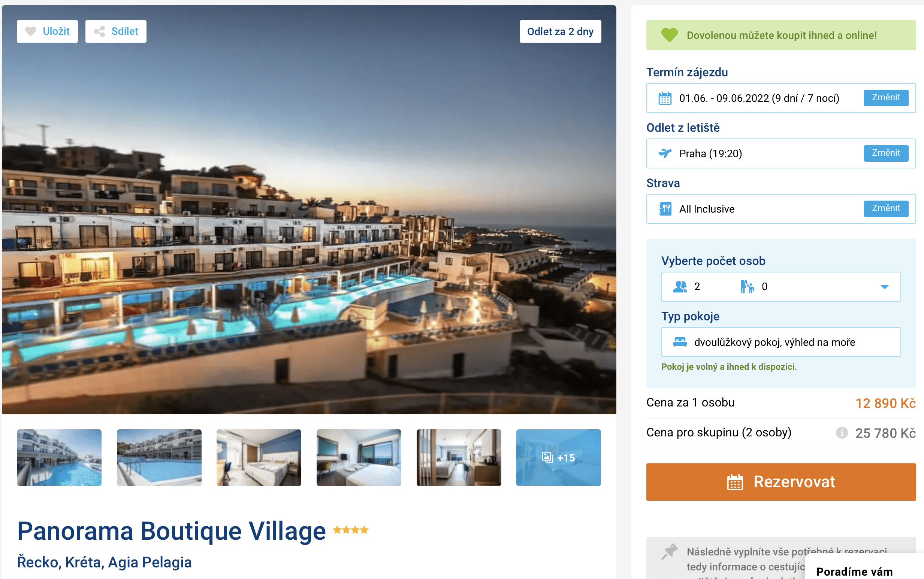Change the meal plan with Změnit
Viewport: 924px width, 579px height.
point(886,208)
